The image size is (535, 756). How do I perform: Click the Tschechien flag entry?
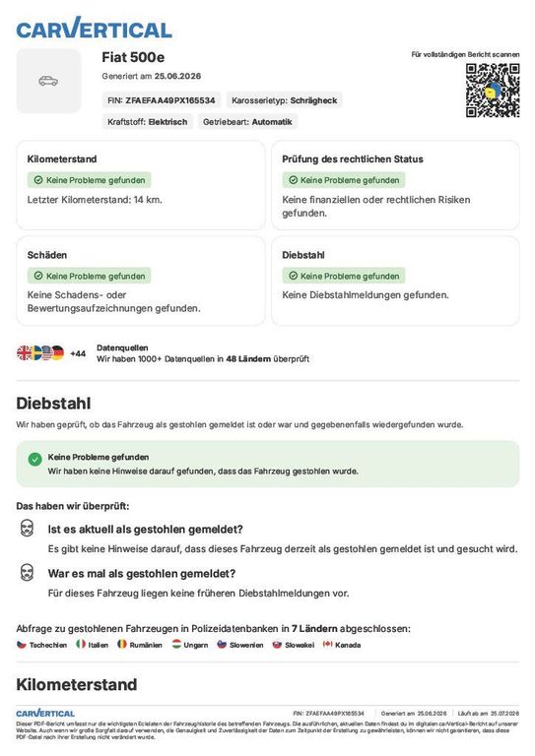42,645
